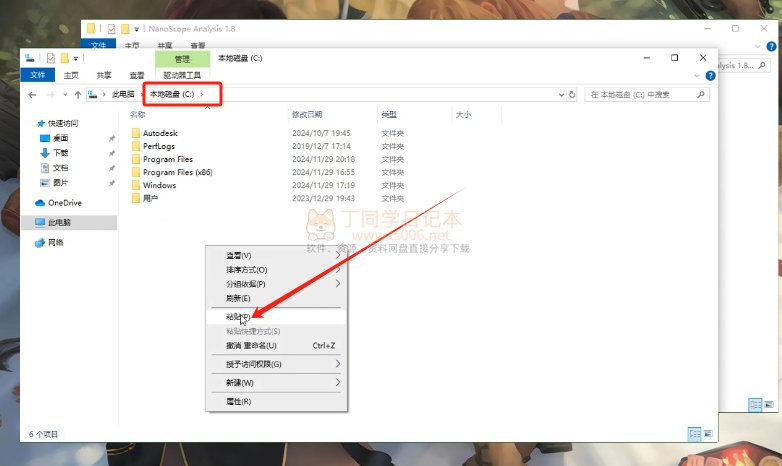Switch to the 主页 ribbon tab
The width and height of the screenshot is (782, 466).
pyautogui.click(x=71, y=75)
